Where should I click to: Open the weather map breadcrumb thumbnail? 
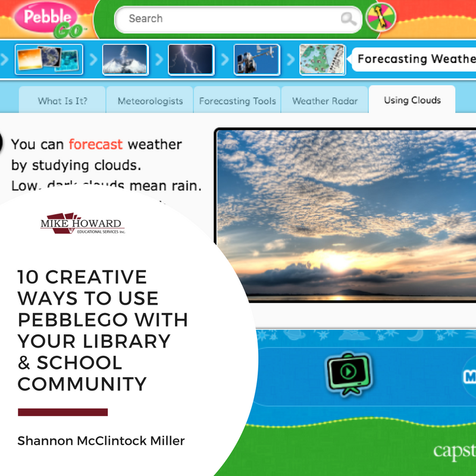click(322, 59)
